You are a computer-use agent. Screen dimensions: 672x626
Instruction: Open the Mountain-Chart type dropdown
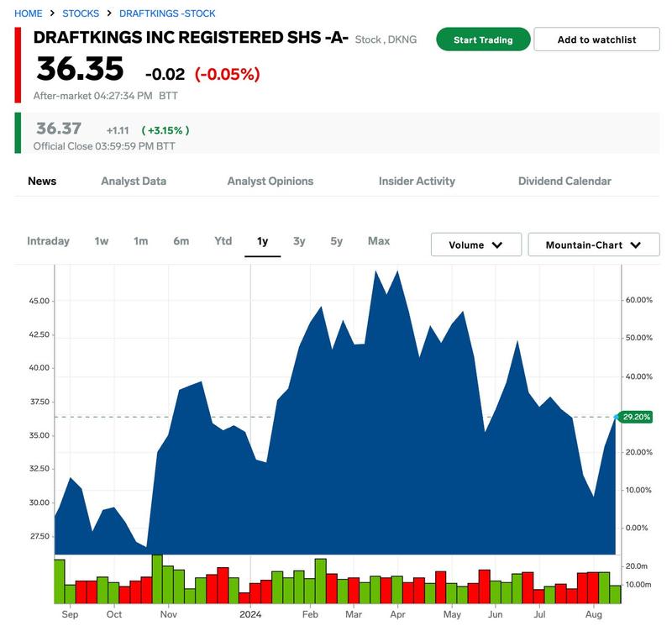tap(593, 245)
